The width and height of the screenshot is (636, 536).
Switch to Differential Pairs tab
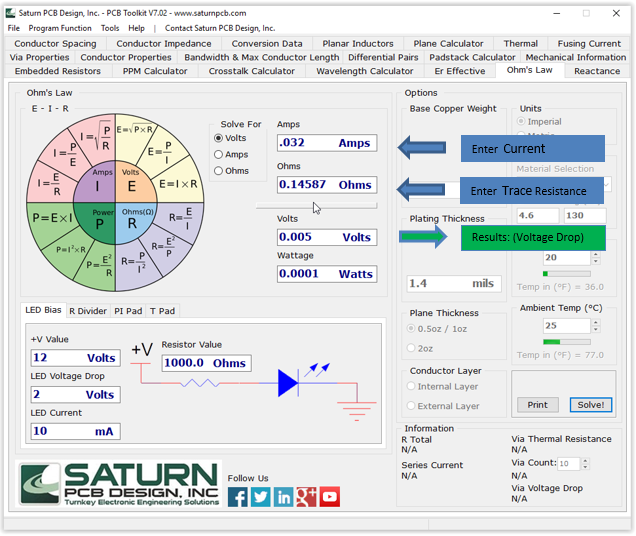(383, 57)
